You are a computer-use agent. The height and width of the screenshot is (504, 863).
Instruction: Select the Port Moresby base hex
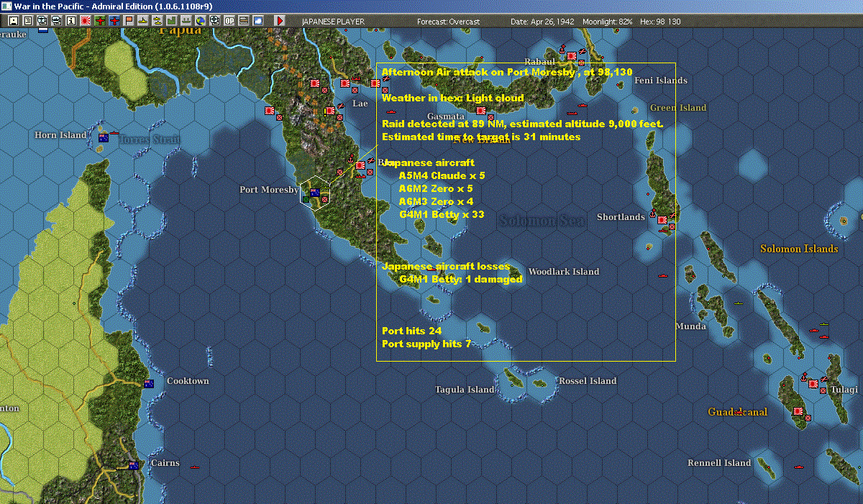314,193
